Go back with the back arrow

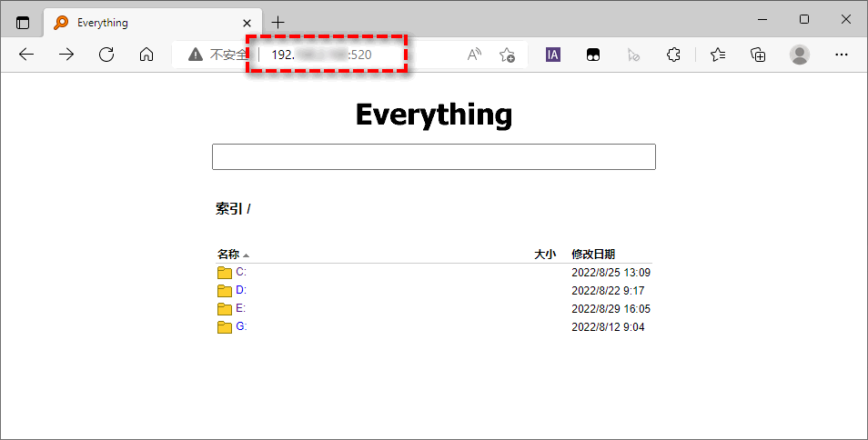coord(26,55)
